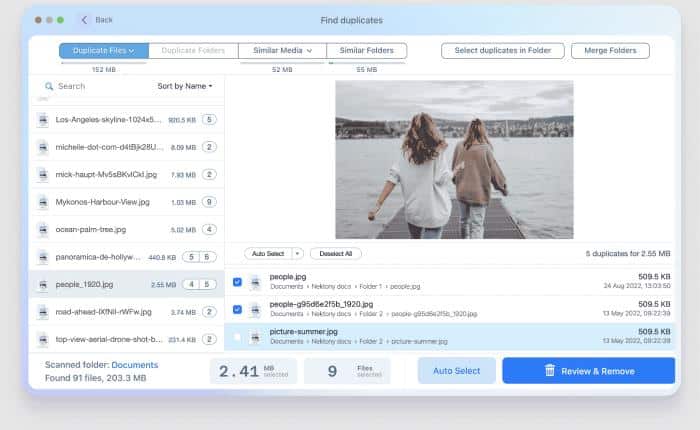Screen dimensions: 700x430
Task: Click file icon beside people-g95d8e2f5b_1920.jpg
Action: point(255,309)
